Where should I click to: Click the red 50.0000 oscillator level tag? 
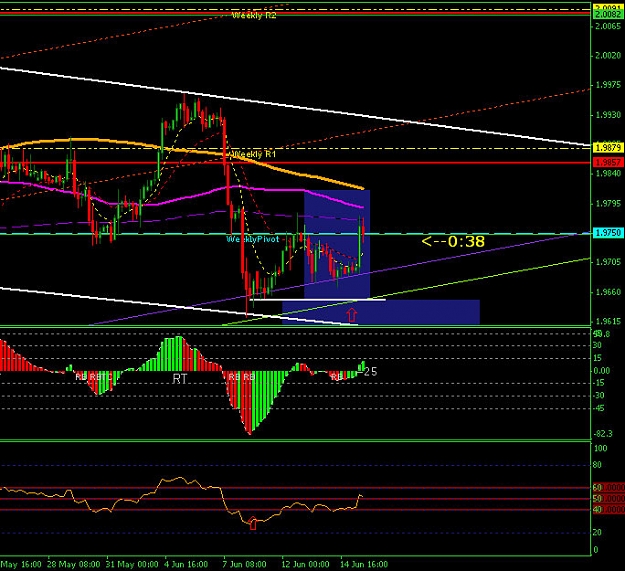[608, 498]
